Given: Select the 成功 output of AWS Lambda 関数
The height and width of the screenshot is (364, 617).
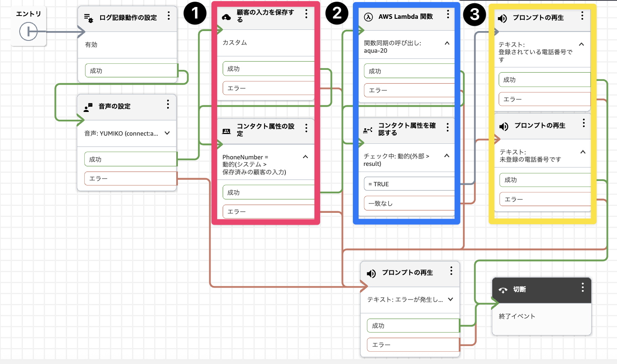Looking at the screenshot, I should click(410, 71).
